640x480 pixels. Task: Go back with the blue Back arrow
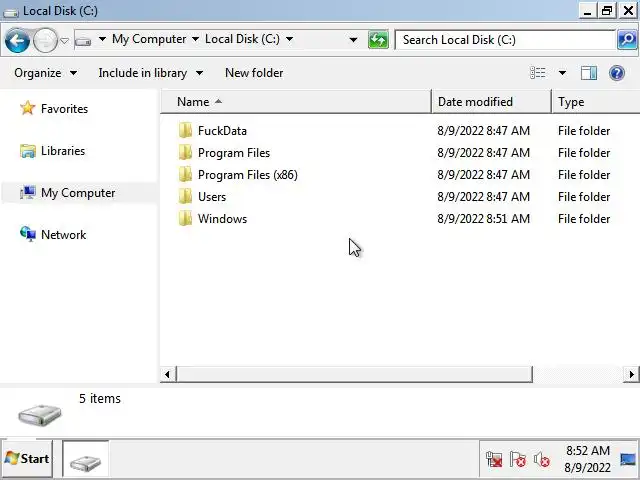tap(17, 40)
